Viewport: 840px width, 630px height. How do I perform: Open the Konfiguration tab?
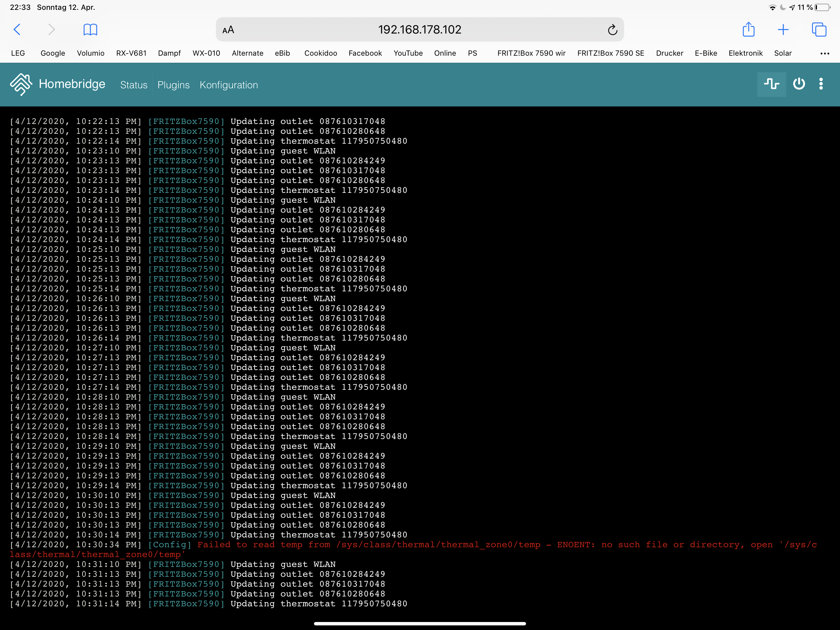(229, 85)
